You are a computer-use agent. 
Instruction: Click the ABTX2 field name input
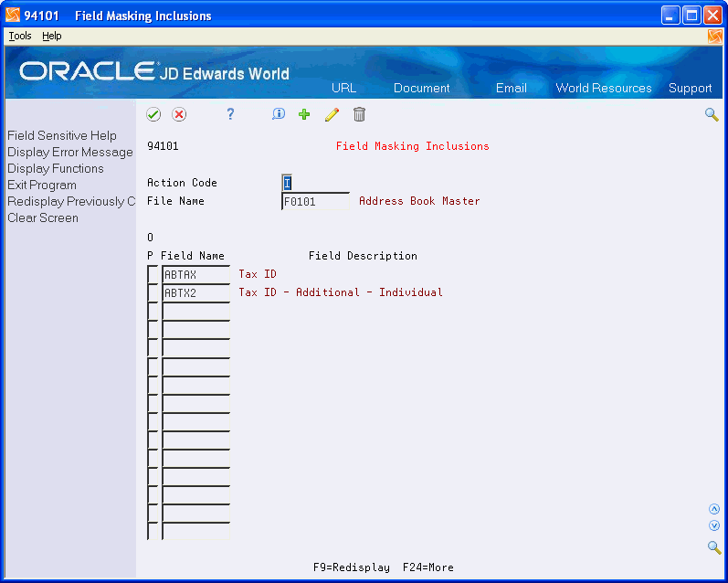point(195,292)
